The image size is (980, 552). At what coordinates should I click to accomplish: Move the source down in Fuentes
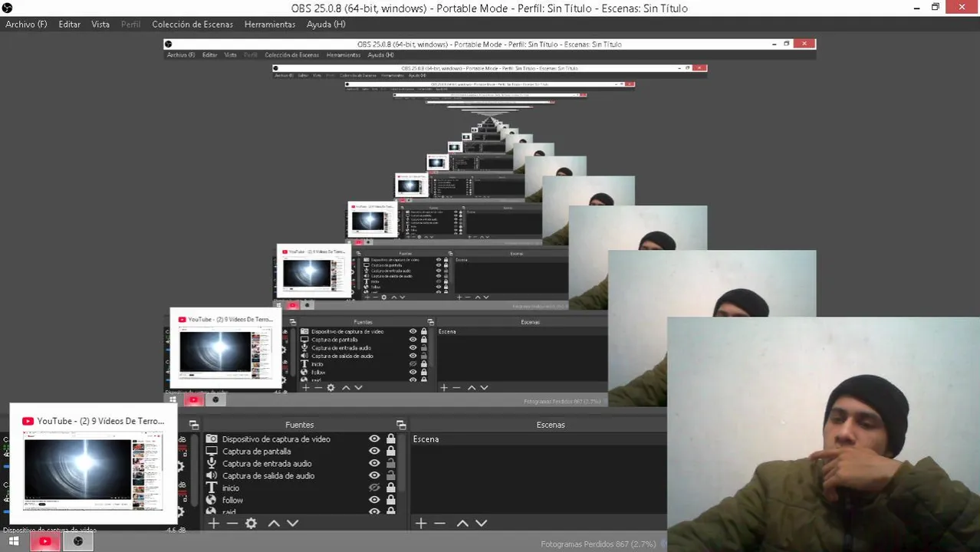click(292, 524)
